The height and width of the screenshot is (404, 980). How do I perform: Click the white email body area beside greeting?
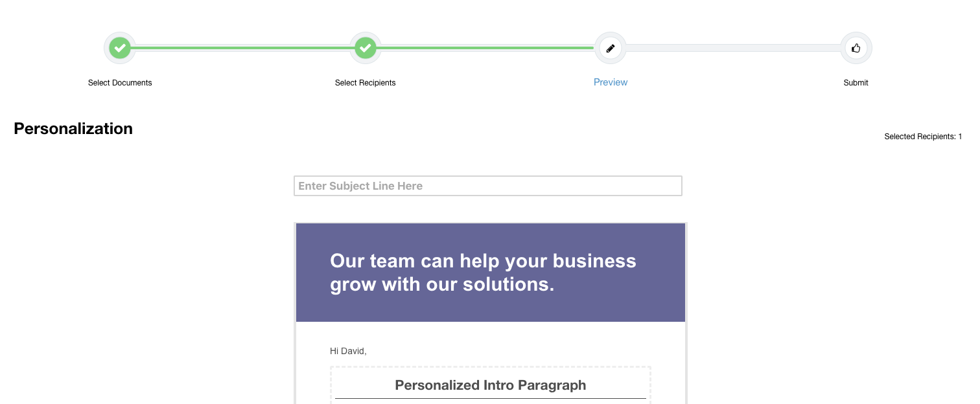click(x=519, y=351)
